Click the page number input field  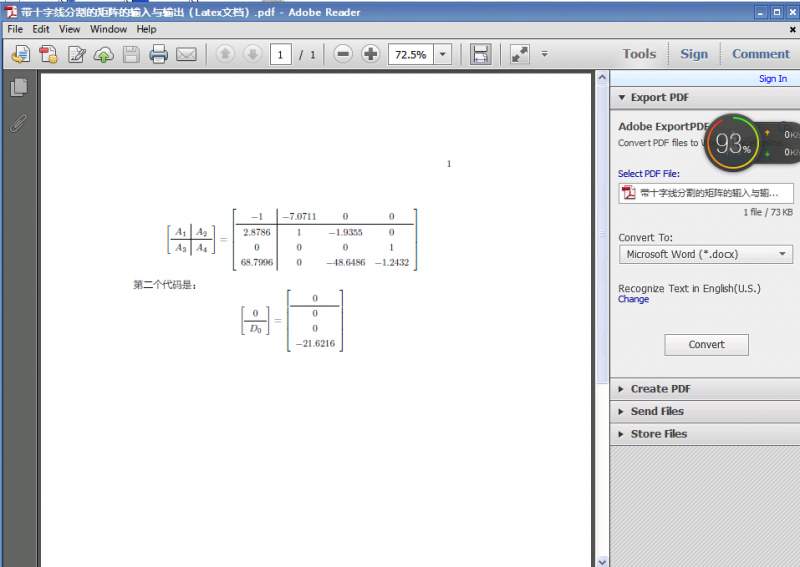click(281, 55)
